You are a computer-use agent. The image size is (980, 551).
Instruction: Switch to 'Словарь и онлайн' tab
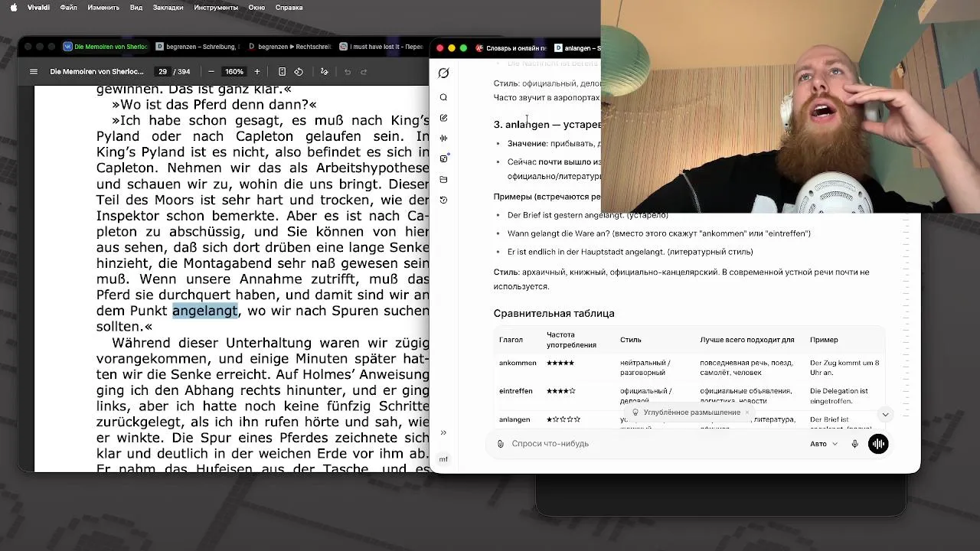coord(511,48)
